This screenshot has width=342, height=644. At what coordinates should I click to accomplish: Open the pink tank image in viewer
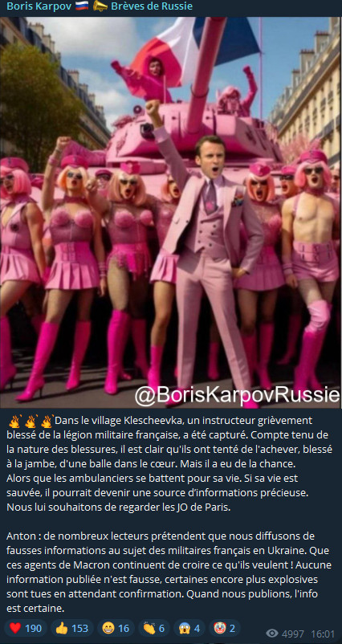[171, 212]
